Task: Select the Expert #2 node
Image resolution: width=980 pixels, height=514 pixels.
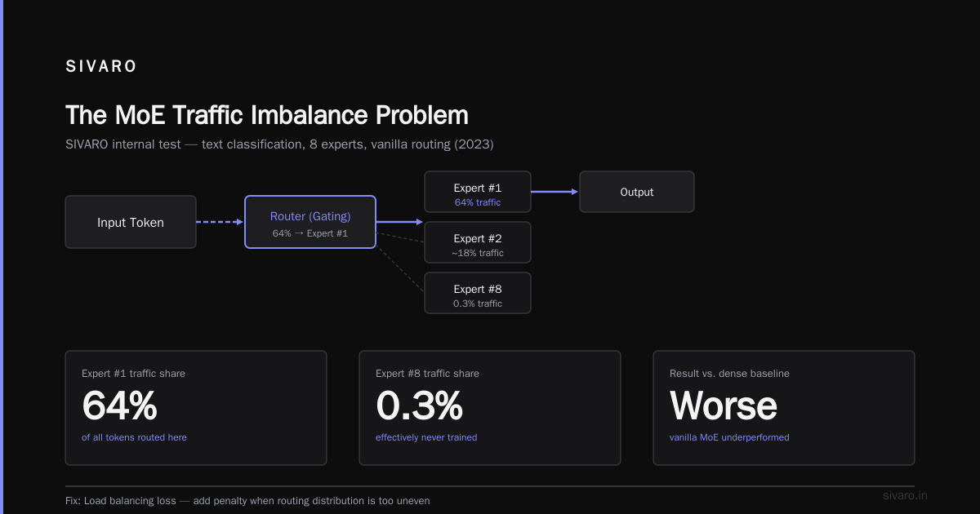Action: [478, 242]
